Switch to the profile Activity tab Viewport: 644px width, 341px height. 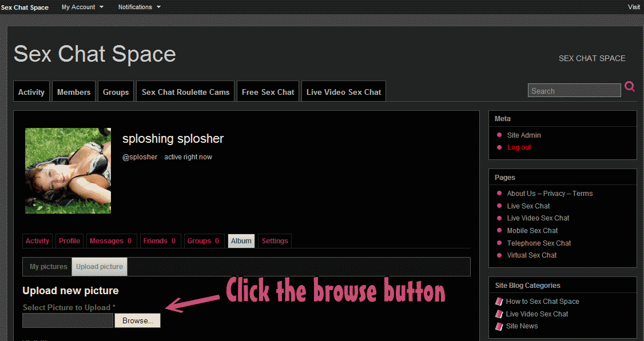tap(37, 241)
